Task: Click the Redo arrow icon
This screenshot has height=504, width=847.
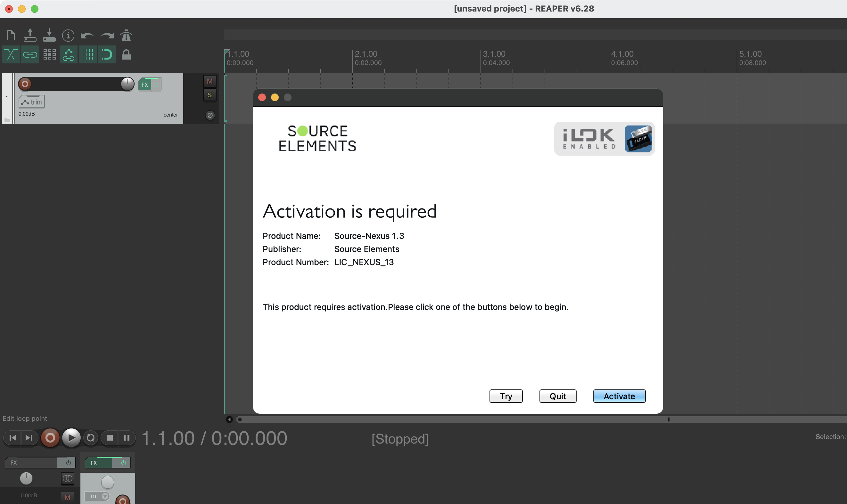Action: tap(107, 35)
